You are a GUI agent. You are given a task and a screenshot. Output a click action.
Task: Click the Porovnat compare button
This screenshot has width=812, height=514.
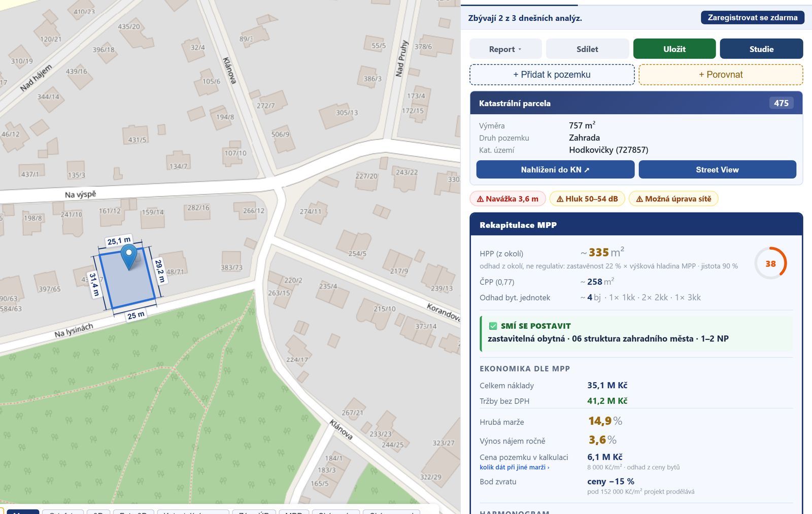[x=721, y=75]
